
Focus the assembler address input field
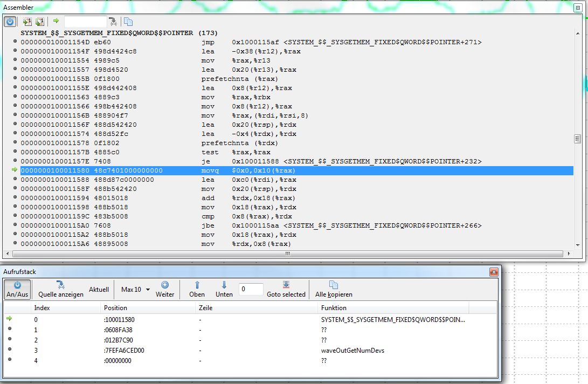tap(85, 22)
